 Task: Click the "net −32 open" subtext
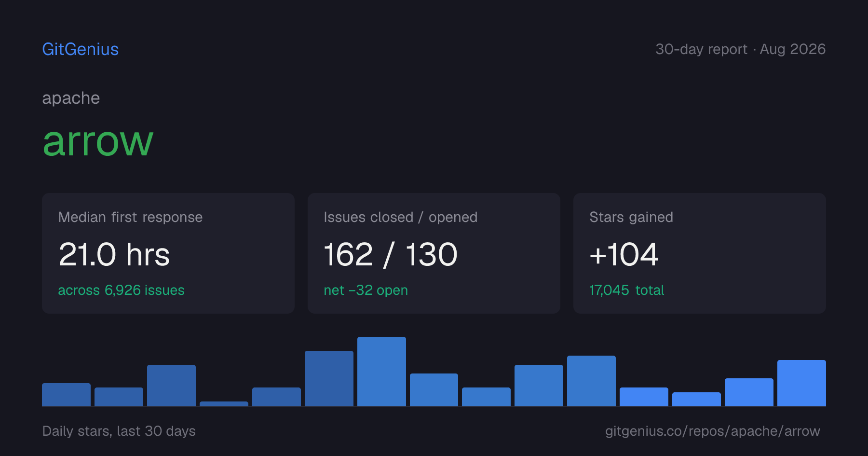[366, 290]
